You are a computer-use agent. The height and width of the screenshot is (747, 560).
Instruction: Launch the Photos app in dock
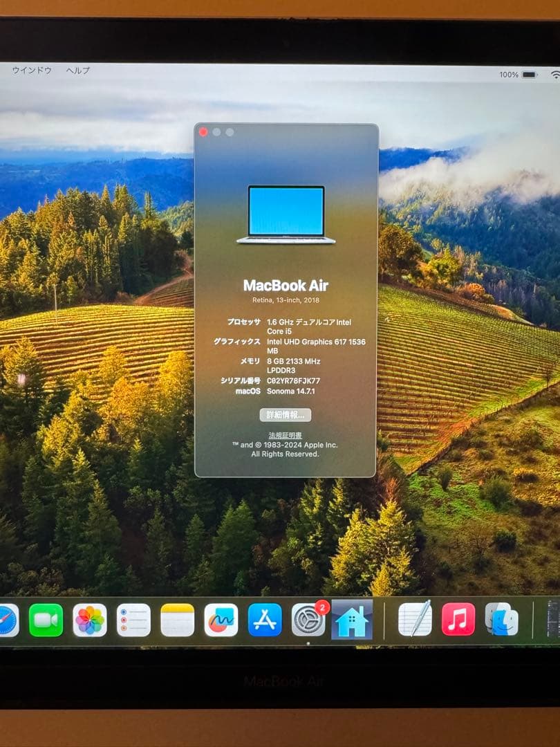pos(90,620)
